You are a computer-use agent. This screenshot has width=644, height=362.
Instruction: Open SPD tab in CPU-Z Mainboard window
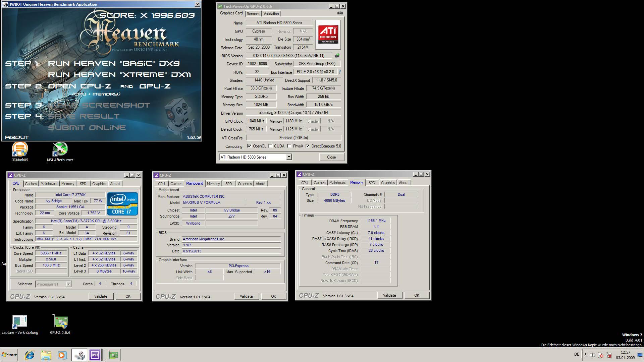click(228, 184)
